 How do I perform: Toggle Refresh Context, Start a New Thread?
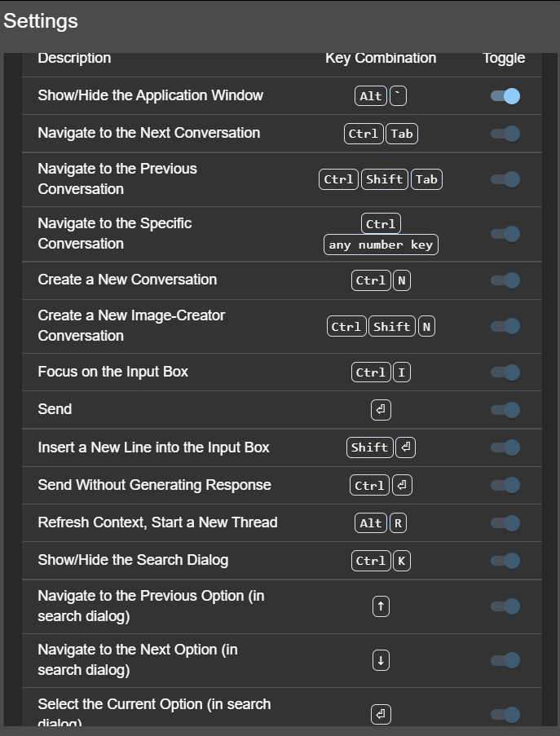click(x=505, y=523)
